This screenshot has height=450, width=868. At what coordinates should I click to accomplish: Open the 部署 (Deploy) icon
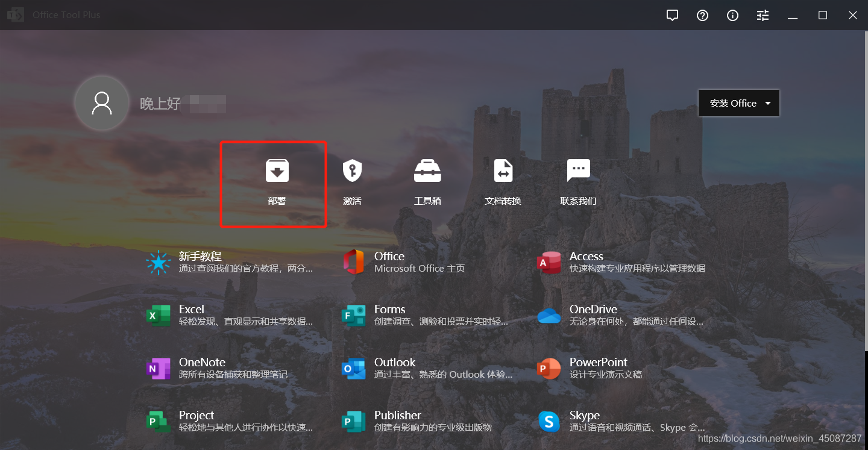point(277,170)
